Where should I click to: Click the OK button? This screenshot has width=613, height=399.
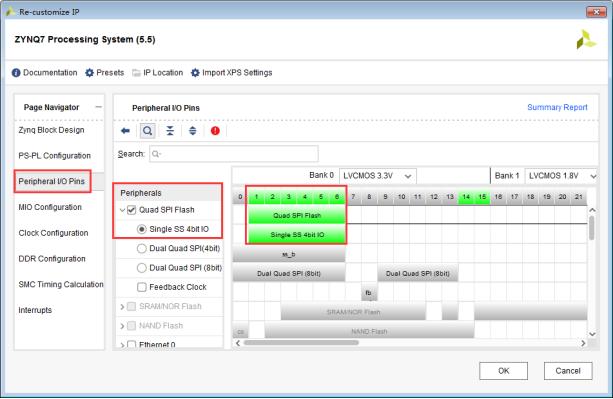coord(504,370)
